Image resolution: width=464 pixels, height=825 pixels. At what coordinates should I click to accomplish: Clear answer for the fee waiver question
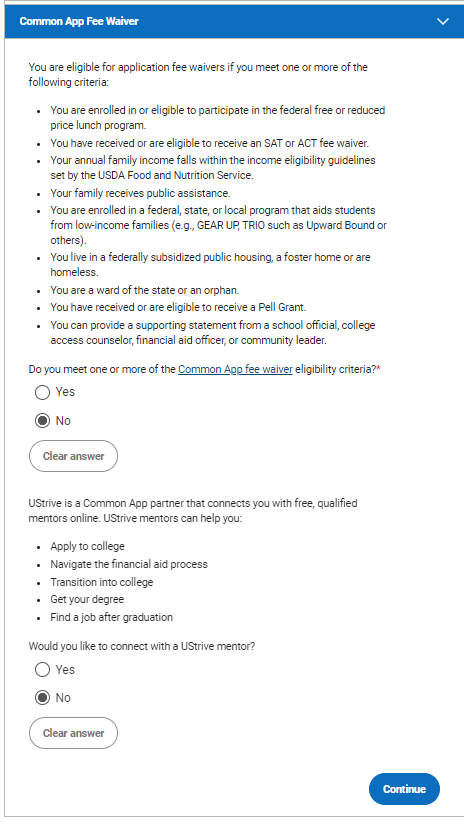coord(73,456)
